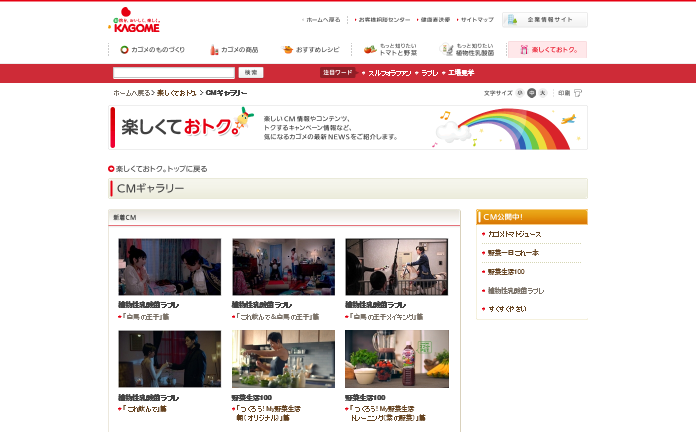Open the link between お客様相談センター and サイトマップ
696x432 pixels.
coord(435,20)
